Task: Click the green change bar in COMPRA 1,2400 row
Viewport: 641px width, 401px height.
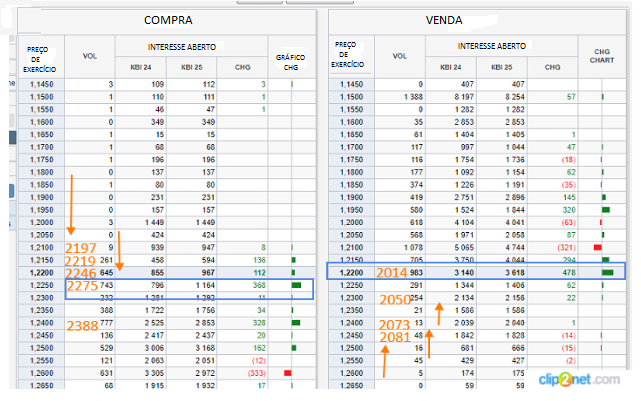Action: tap(295, 324)
